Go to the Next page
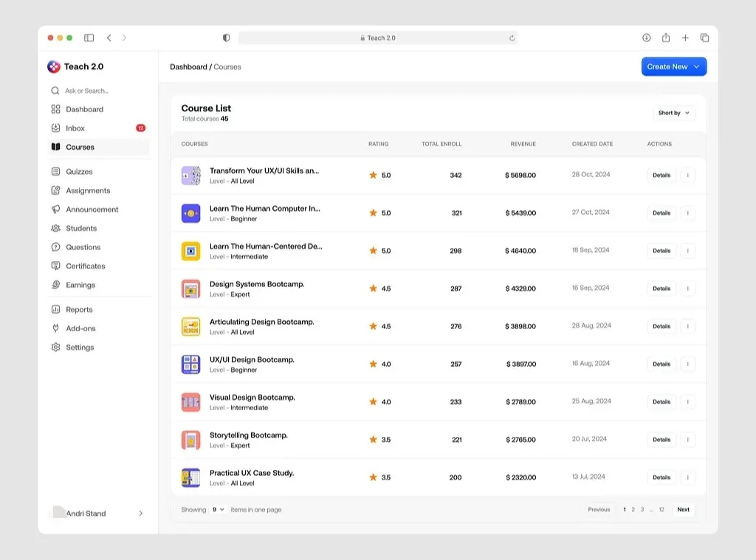The height and width of the screenshot is (560, 756). 683,509
